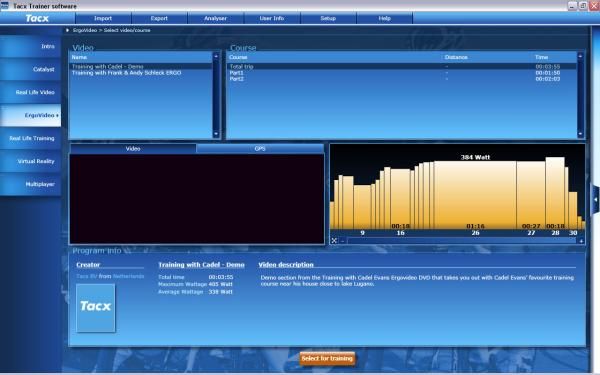Click the plus zoom-in icon under the chart
This screenshot has height=375, width=600.
(581, 241)
